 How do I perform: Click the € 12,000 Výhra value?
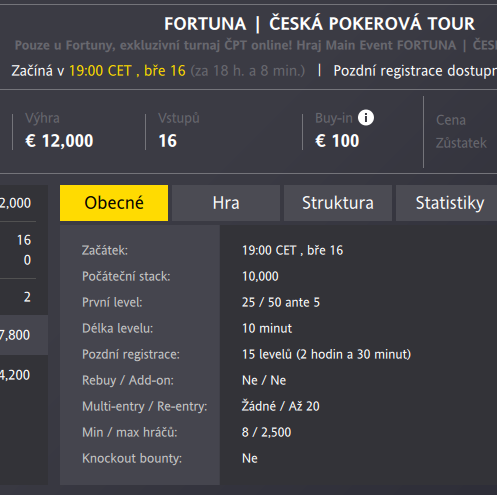point(59,141)
